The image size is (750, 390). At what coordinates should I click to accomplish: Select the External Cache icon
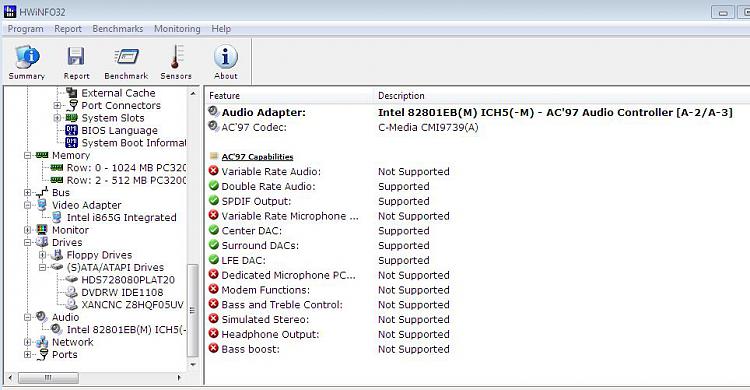(x=72, y=92)
